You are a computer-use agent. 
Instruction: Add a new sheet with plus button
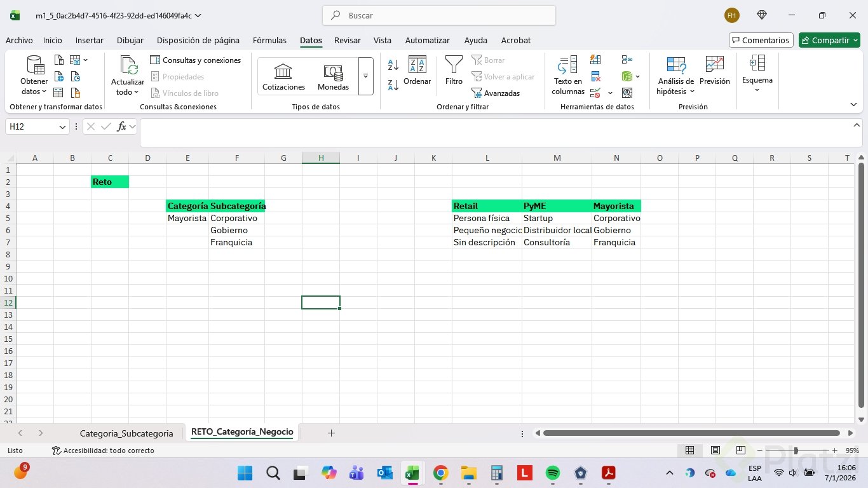[331, 433]
